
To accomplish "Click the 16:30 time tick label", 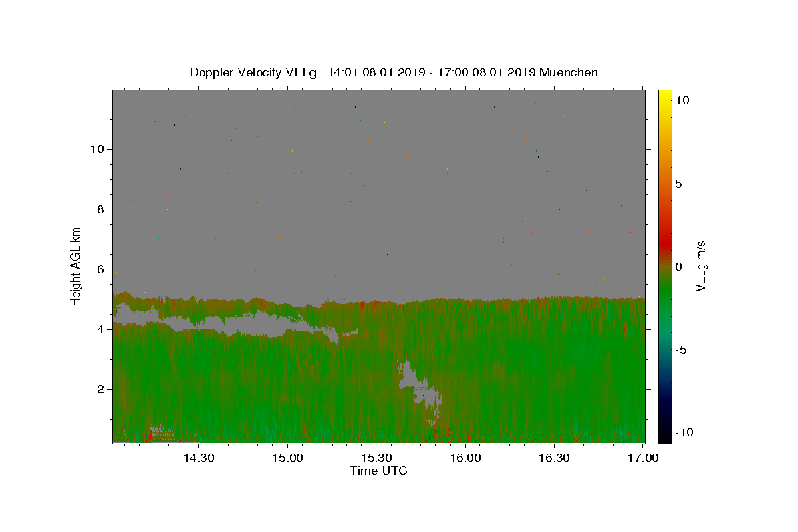I will 554,458.
